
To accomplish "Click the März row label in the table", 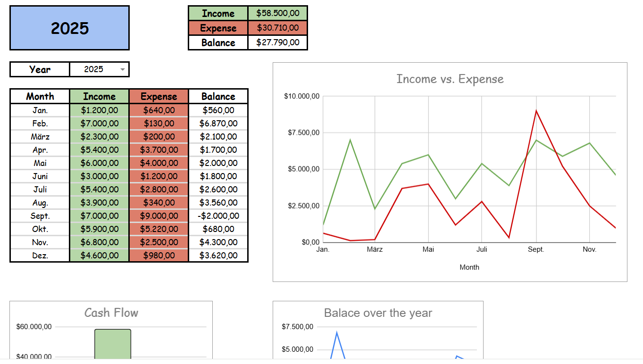I will [x=40, y=137].
